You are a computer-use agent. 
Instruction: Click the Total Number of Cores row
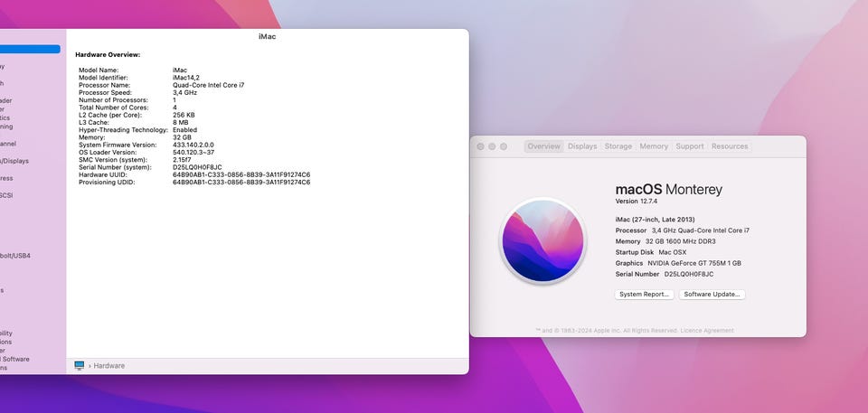(127, 108)
